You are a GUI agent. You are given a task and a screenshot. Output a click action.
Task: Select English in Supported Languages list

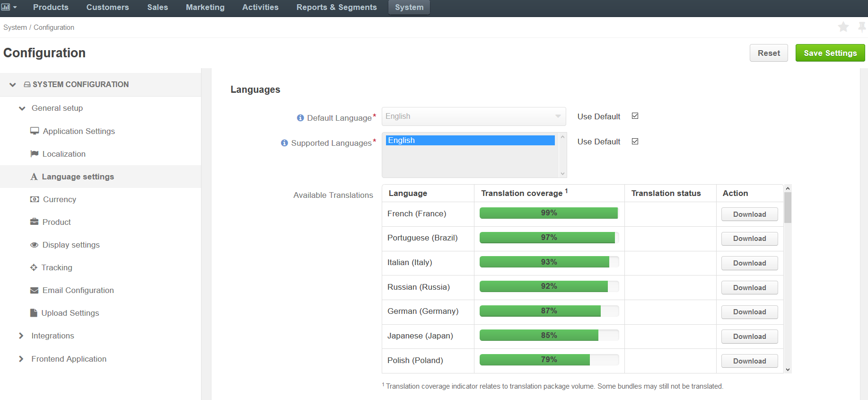[470, 140]
